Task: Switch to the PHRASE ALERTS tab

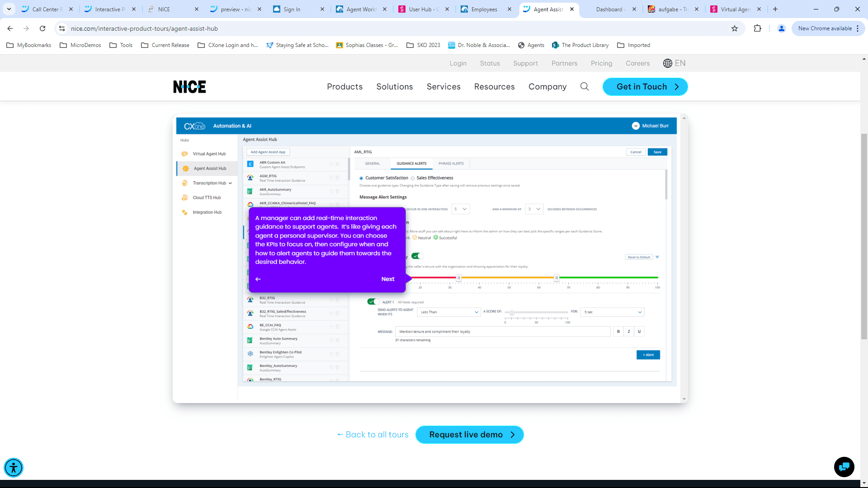Action: pos(451,164)
